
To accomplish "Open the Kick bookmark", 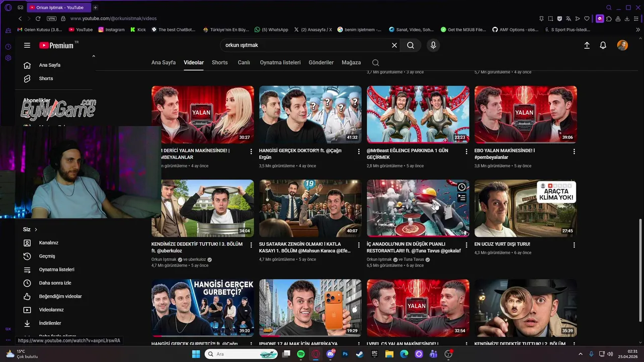I will (138, 30).
